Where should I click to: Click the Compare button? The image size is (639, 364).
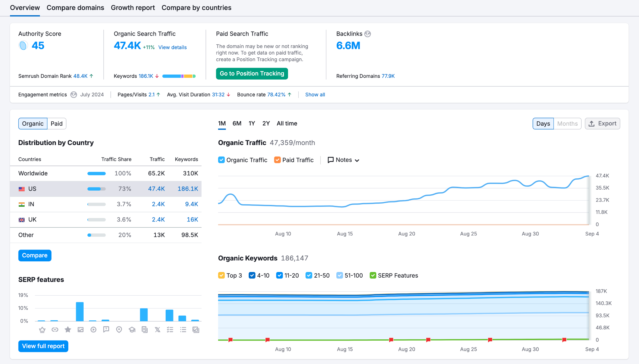(x=35, y=256)
